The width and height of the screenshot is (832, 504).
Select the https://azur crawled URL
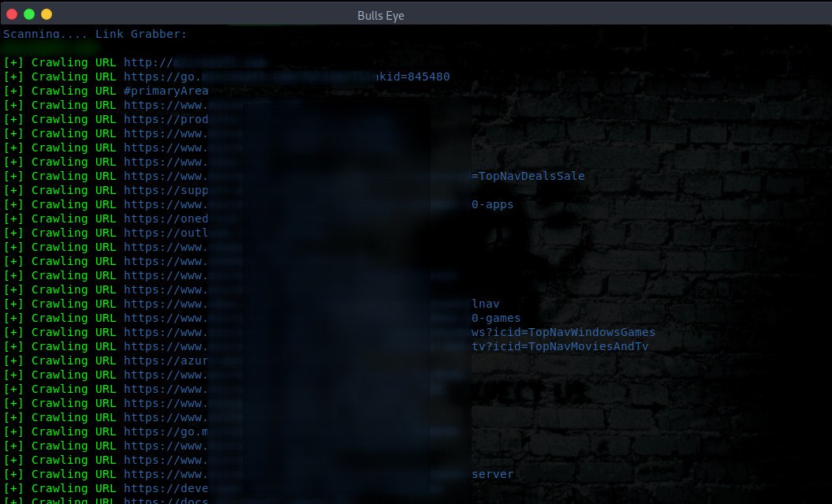pos(166,360)
